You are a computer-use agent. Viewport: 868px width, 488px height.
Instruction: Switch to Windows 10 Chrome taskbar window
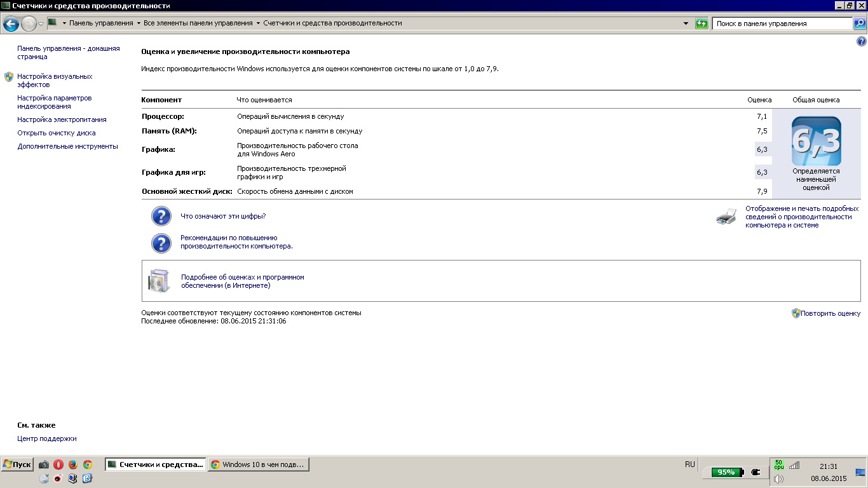click(259, 464)
